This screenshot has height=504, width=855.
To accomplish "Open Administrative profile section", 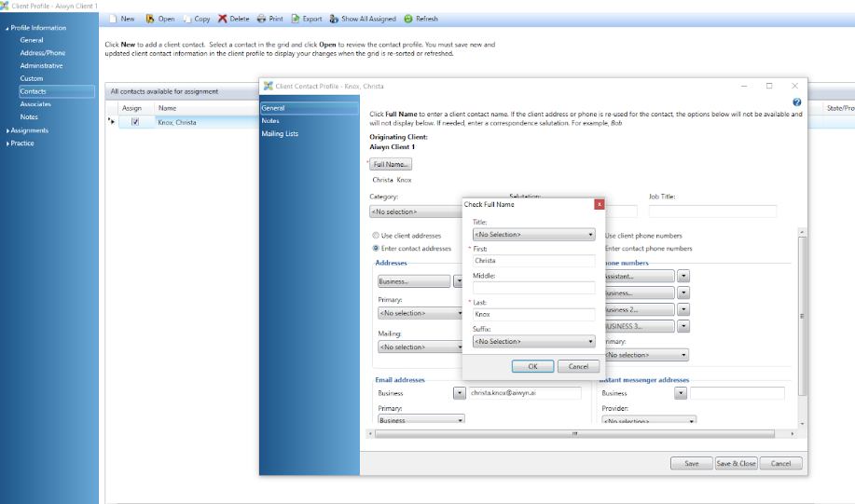I will (x=41, y=65).
